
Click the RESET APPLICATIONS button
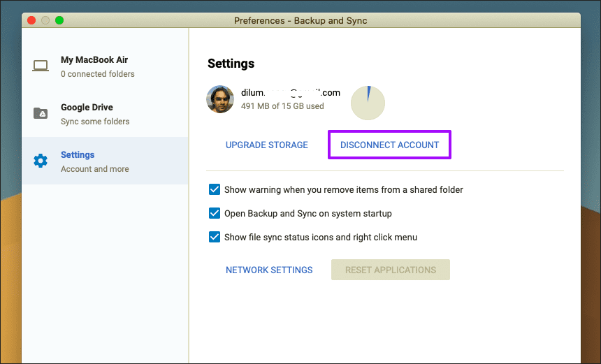coord(391,270)
